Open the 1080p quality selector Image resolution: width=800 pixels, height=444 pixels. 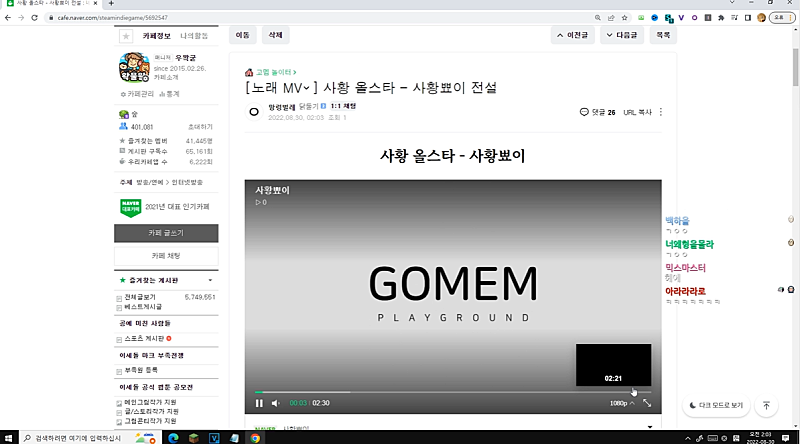(622, 403)
